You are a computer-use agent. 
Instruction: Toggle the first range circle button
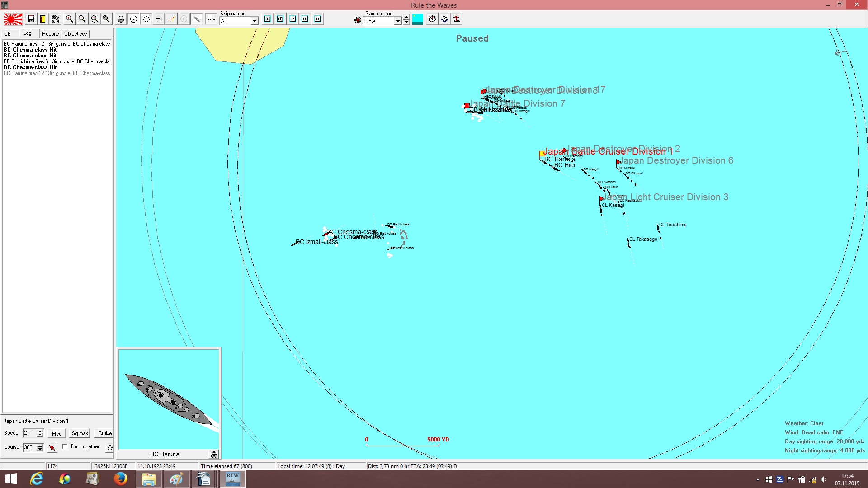pos(134,19)
